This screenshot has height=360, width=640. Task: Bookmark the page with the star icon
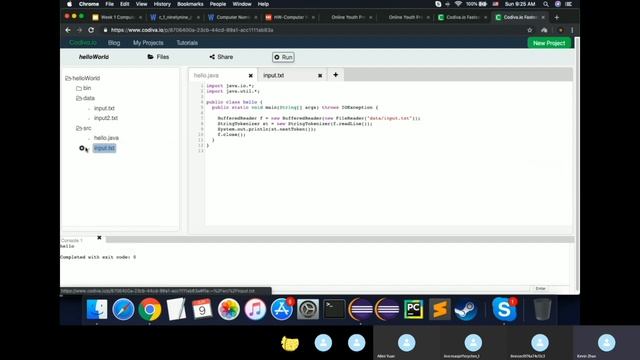click(530, 30)
